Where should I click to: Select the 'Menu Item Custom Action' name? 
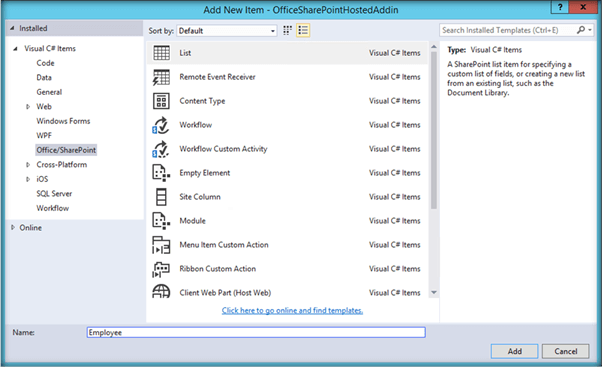coord(224,245)
